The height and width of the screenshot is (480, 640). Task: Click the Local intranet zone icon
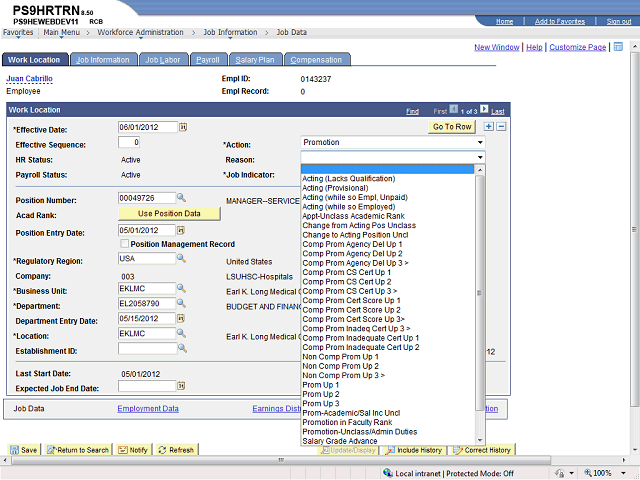pos(388,473)
